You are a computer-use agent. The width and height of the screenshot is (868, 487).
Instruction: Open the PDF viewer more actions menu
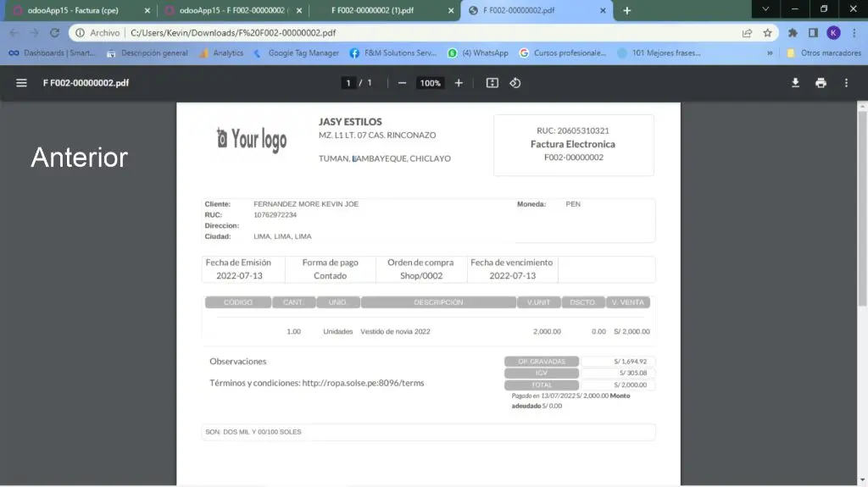point(846,83)
